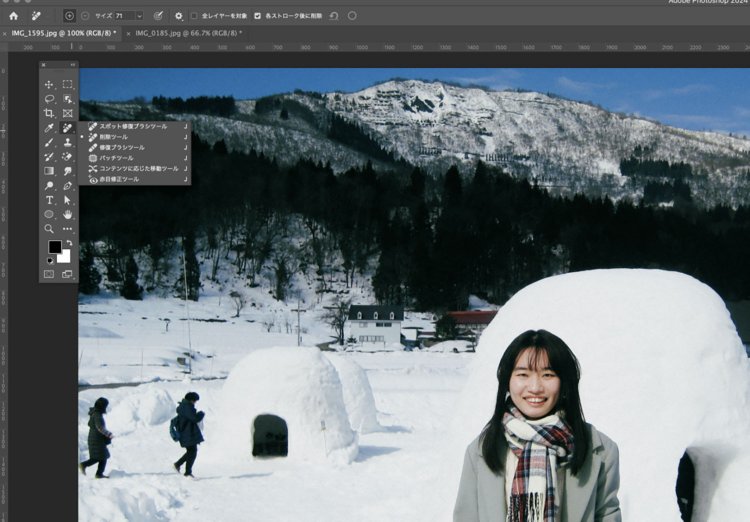Select the Clone Stamp tool
The width and height of the screenshot is (750, 522).
pyautogui.click(x=67, y=143)
